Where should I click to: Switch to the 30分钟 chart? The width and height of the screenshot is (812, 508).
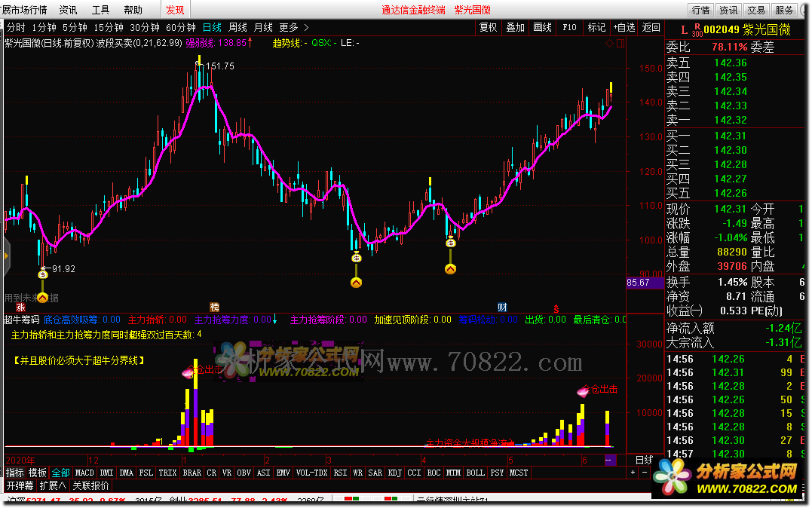tap(145, 27)
